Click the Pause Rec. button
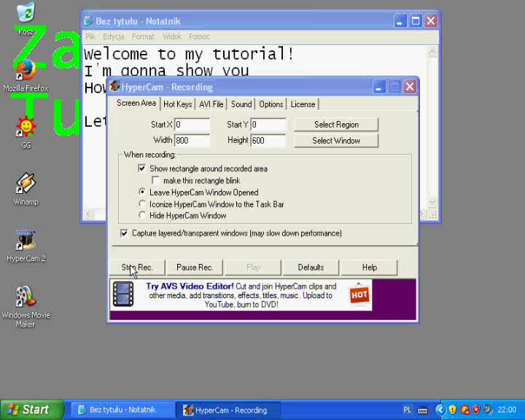 [195, 268]
